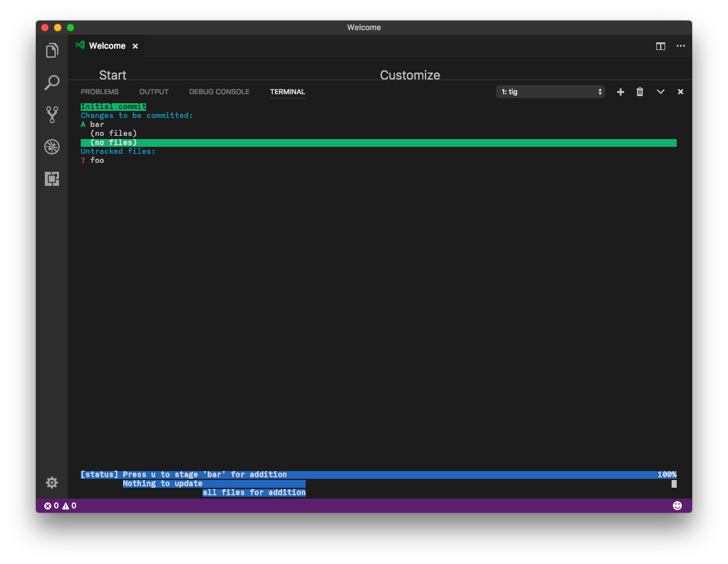The width and height of the screenshot is (728, 564).
Task: Select the '? foo' untracked file row
Action: tap(92, 160)
